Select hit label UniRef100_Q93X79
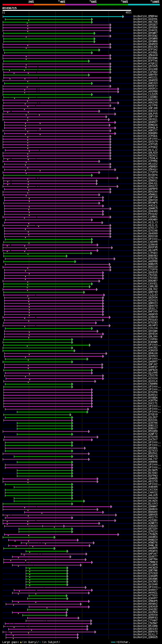This screenshot has height=644, width=162. tap(145, 142)
